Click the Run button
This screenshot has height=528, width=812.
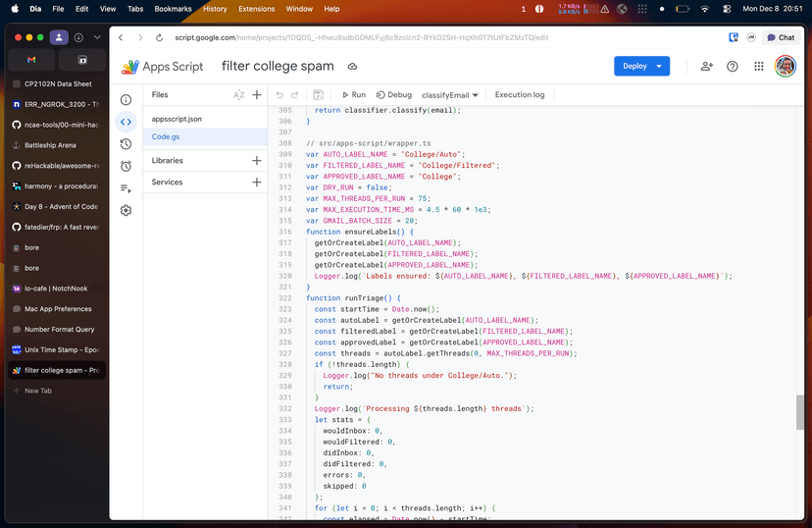point(353,95)
